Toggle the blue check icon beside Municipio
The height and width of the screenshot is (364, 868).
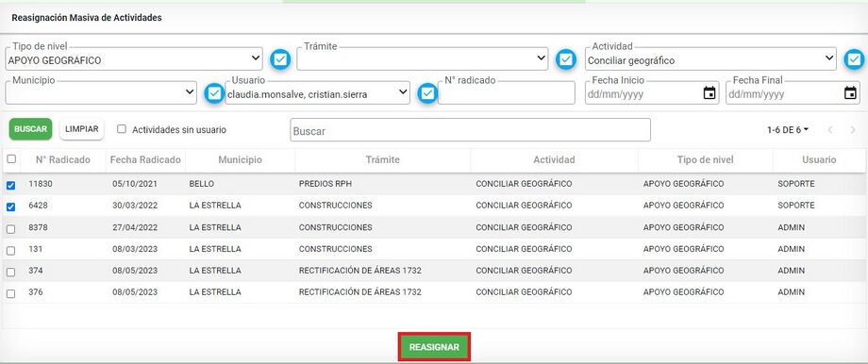214,93
